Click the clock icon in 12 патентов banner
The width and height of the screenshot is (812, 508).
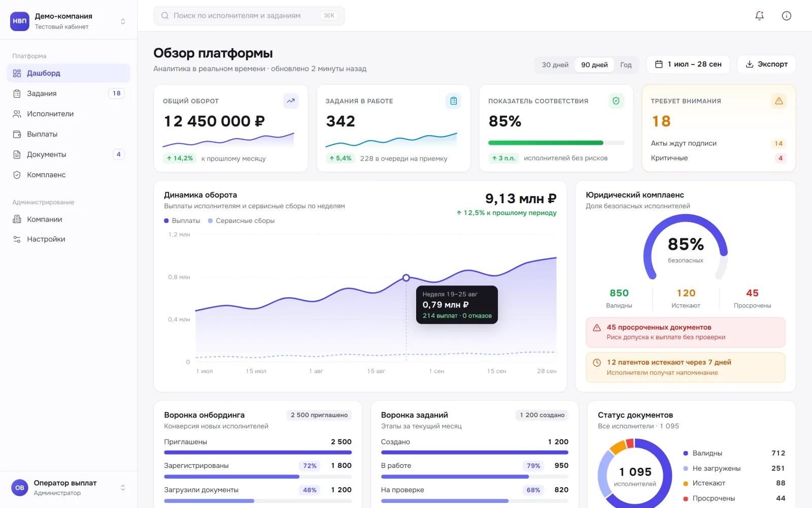point(597,362)
